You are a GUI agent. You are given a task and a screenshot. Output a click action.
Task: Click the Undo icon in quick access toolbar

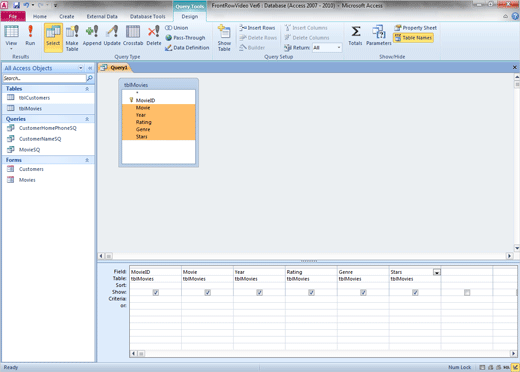26,5
